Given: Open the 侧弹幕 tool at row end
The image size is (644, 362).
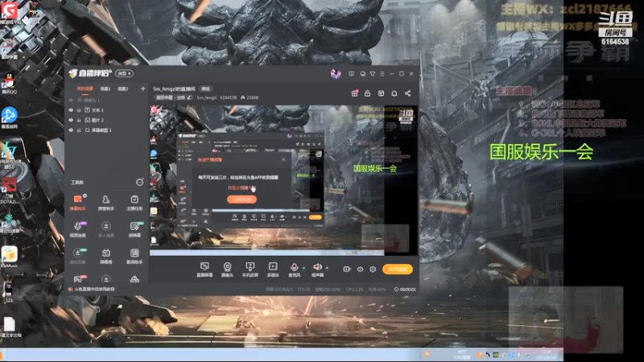Looking at the screenshot, I should 134,229.
